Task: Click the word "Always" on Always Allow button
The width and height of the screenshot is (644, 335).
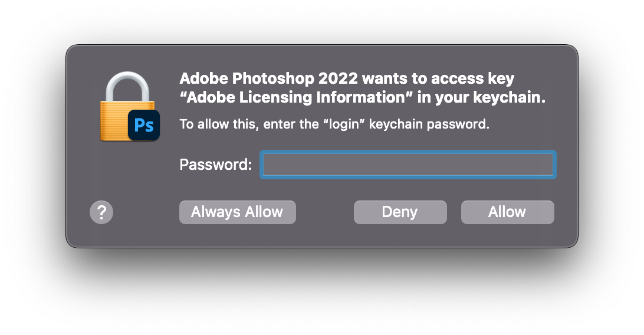Action: click(x=215, y=212)
